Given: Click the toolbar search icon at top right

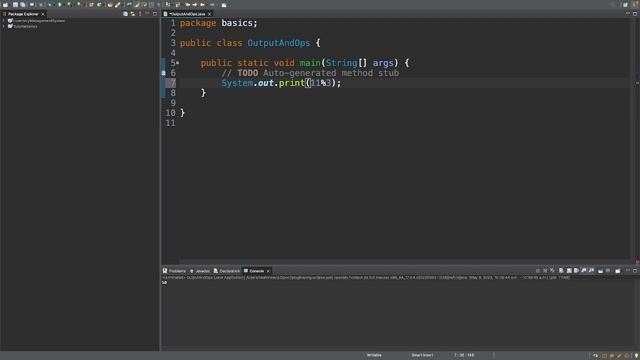Looking at the screenshot, I should (613, 4).
